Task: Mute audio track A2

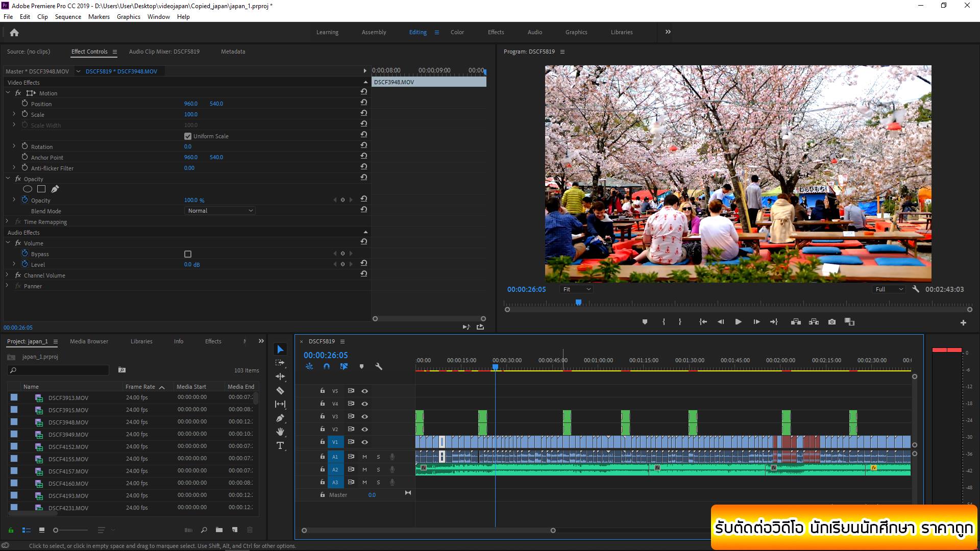Action: point(364,469)
